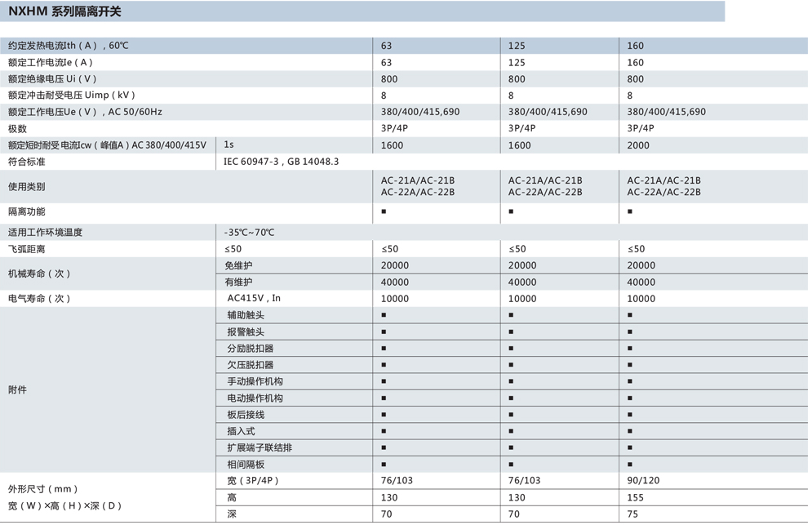The width and height of the screenshot is (812, 525).
Task: Click the 155 height dimension value
Action: (635, 497)
